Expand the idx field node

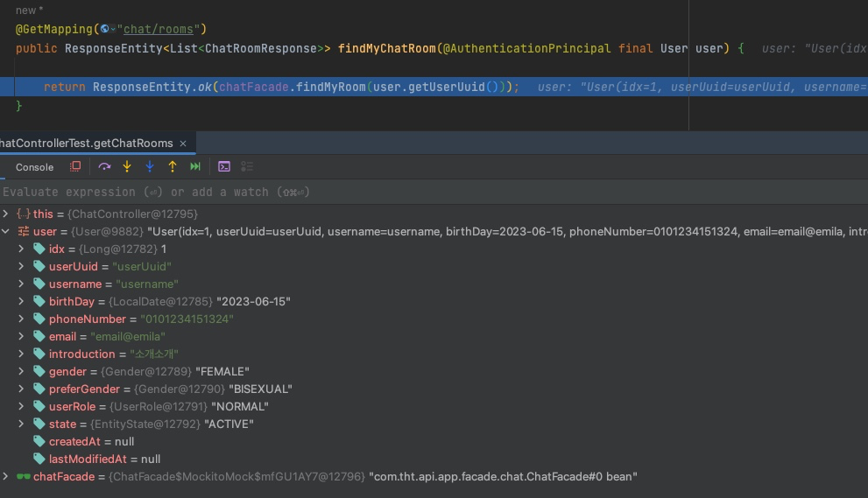[x=21, y=249]
